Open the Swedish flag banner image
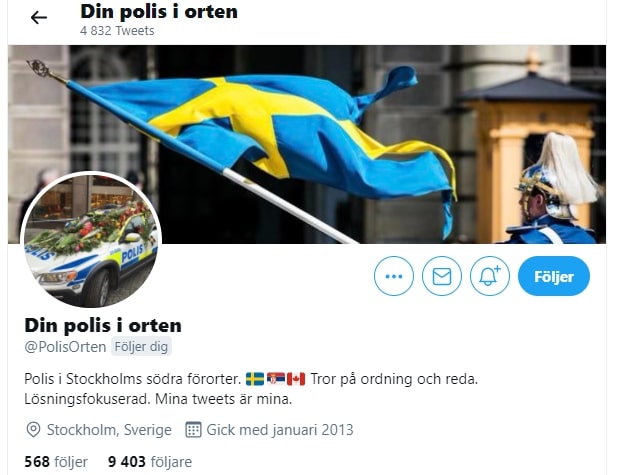This screenshot has width=621, height=475. coord(307,144)
